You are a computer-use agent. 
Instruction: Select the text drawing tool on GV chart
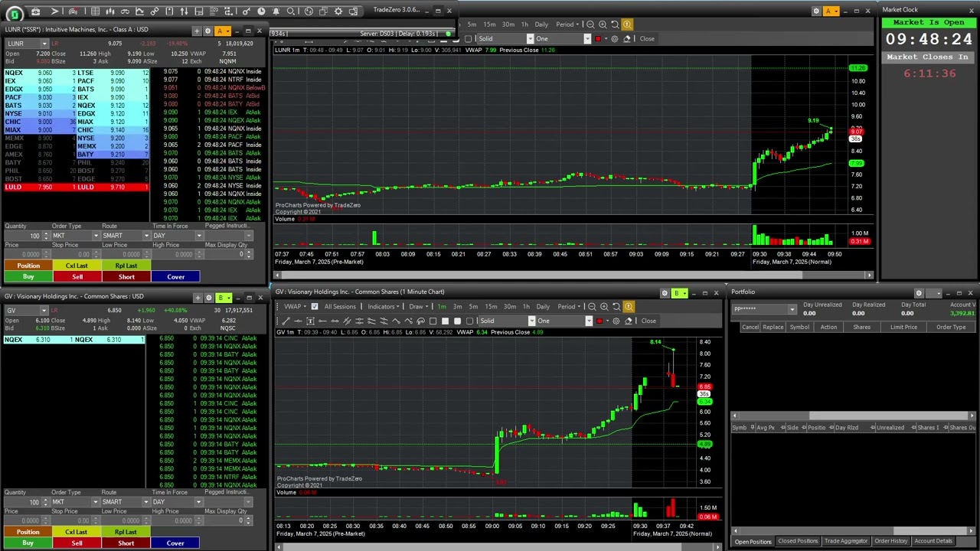point(310,321)
